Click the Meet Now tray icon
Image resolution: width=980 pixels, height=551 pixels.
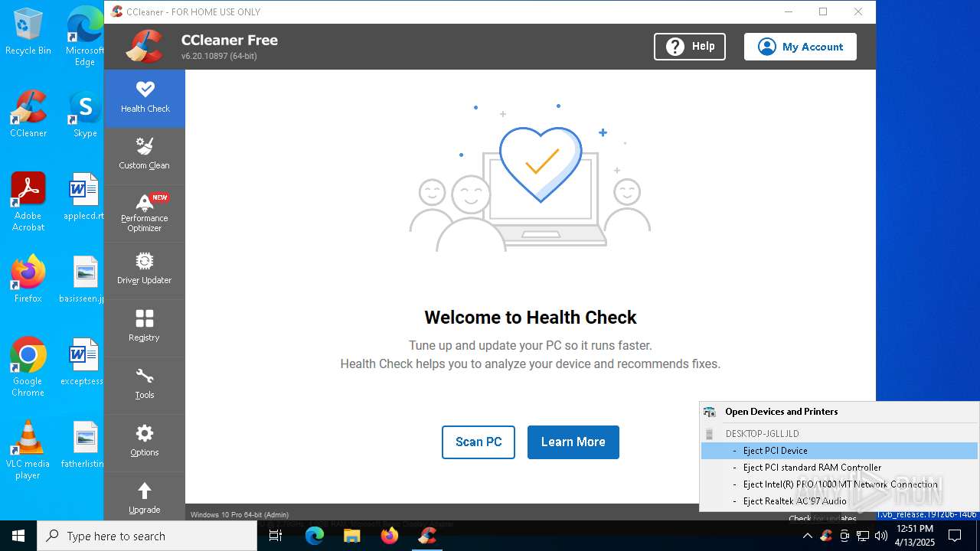coord(844,536)
